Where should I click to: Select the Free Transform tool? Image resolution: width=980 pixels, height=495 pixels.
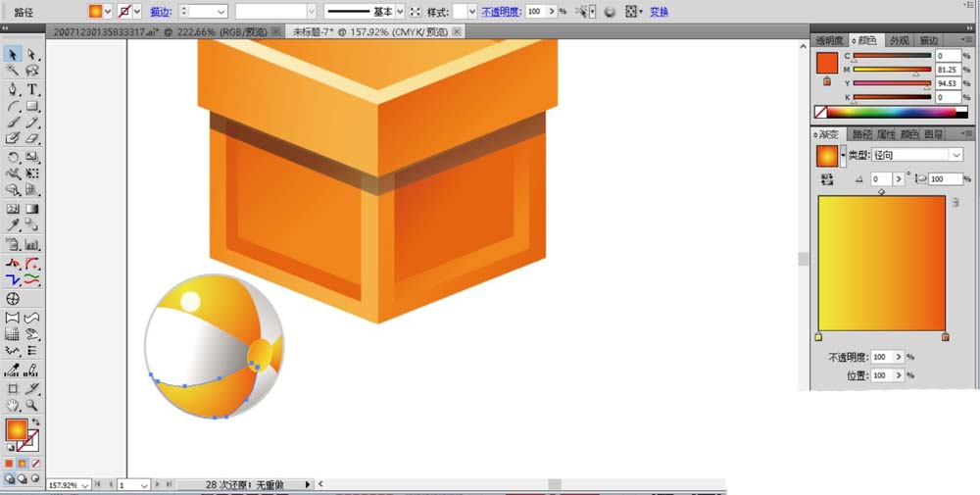(x=32, y=173)
